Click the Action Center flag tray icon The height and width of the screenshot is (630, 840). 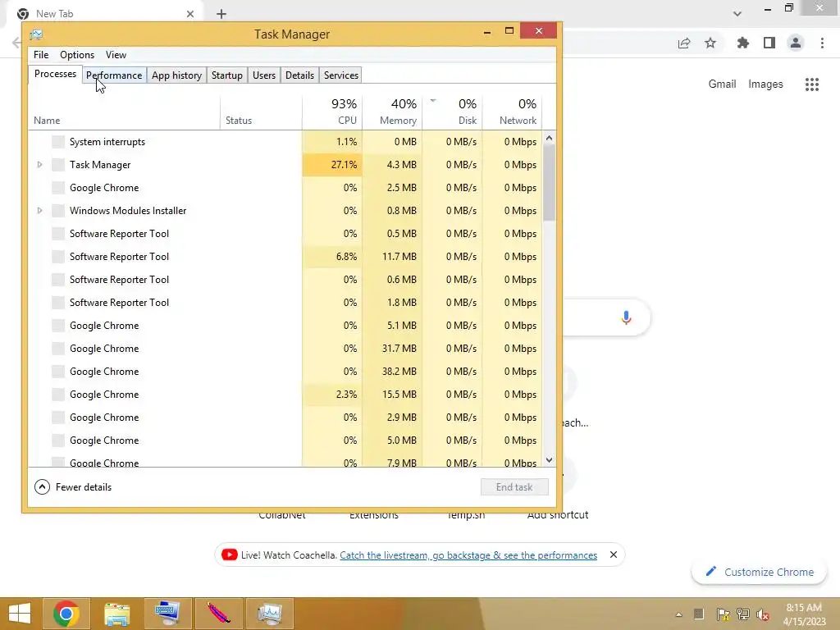(723, 614)
